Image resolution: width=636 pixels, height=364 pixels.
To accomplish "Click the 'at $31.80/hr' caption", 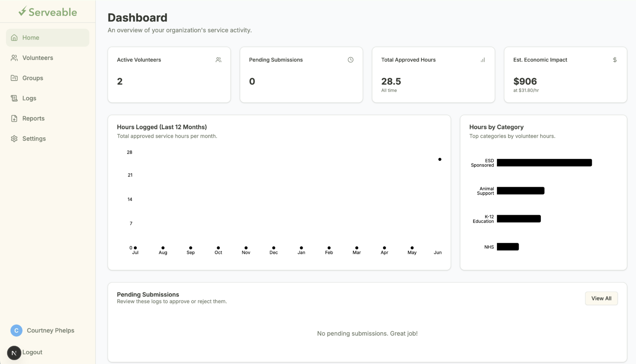I will click(526, 90).
